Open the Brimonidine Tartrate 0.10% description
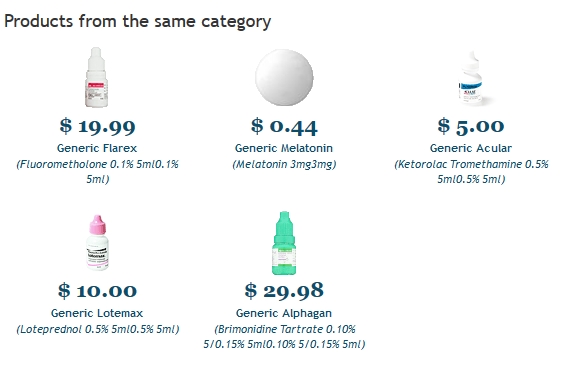 (284, 337)
